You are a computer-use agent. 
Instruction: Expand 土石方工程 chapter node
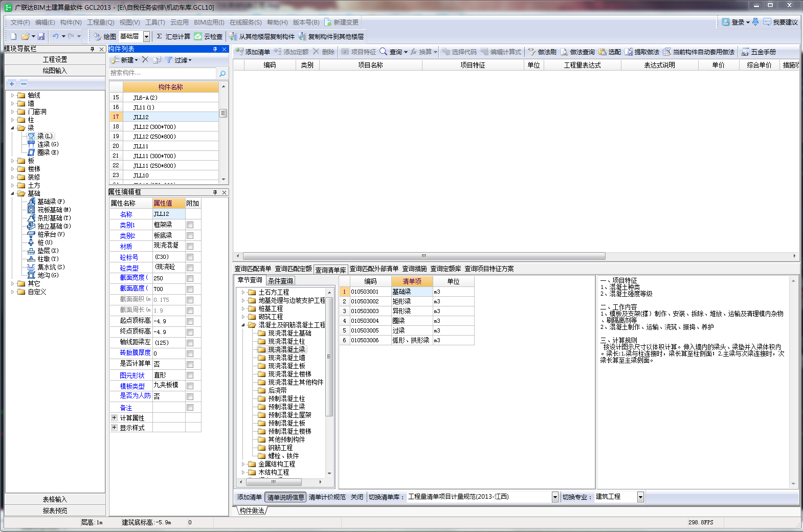(243, 292)
